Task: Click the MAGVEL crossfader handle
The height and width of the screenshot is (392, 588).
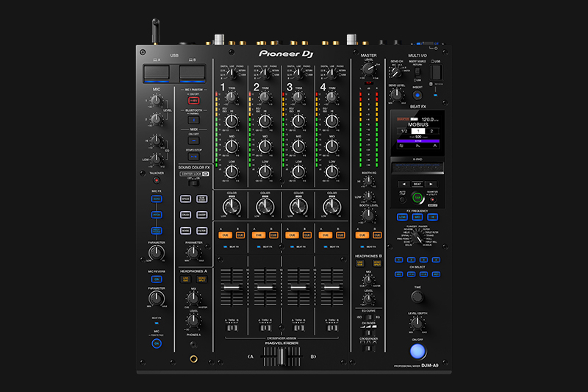Action: click(282, 357)
